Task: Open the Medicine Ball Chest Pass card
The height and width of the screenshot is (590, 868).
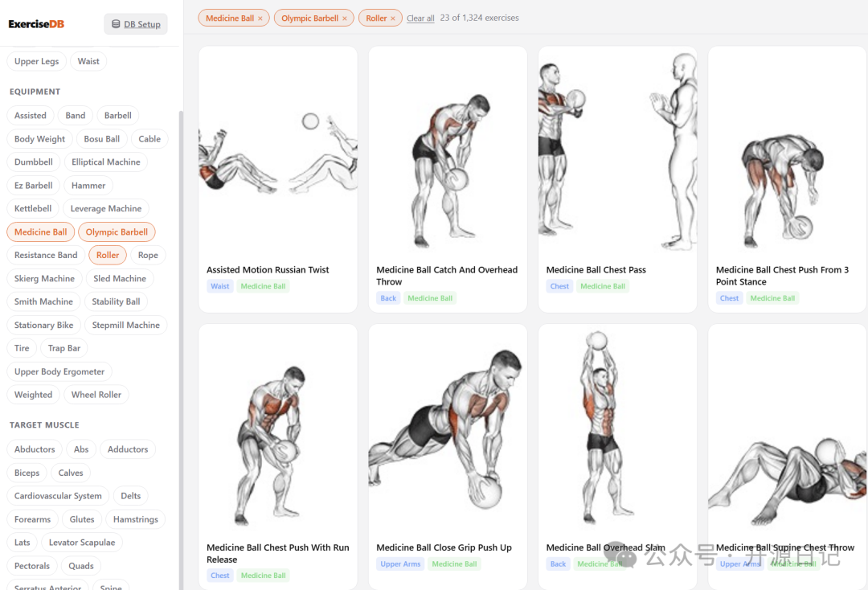Action: [617, 179]
